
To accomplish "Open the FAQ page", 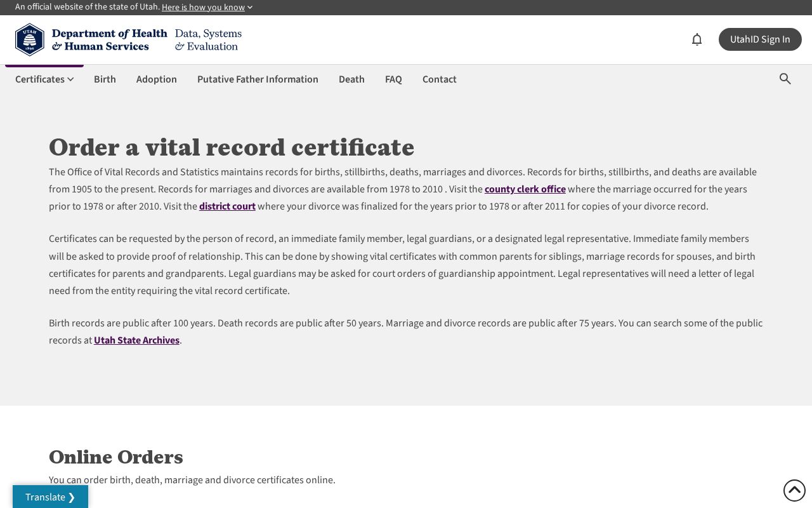I will coord(393,79).
